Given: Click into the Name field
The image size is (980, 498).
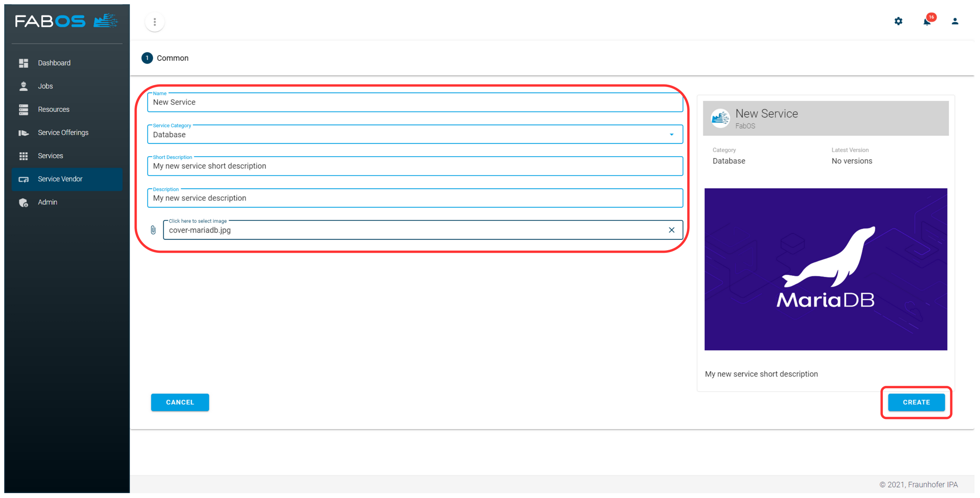Looking at the screenshot, I should [414, 102].
